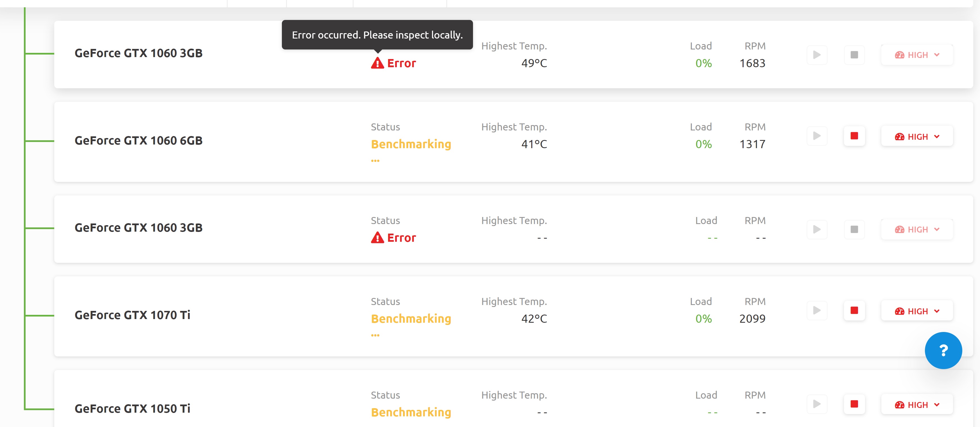Click play icon on first GTX 1060 3GB row
The image size is (980, 427).
pyautogui.click(x=817, y=55)
